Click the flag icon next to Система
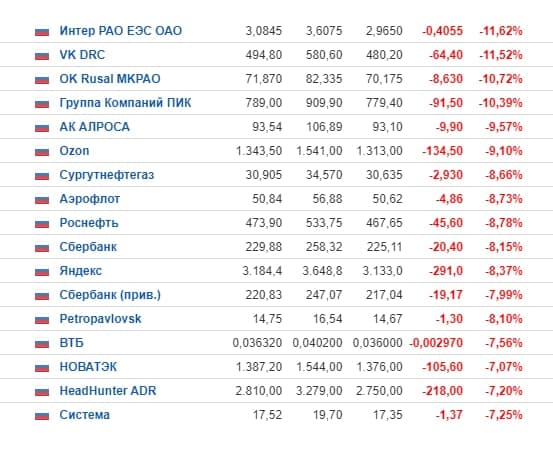This screenshot has height=450, width=553. (x=42, y=415)
